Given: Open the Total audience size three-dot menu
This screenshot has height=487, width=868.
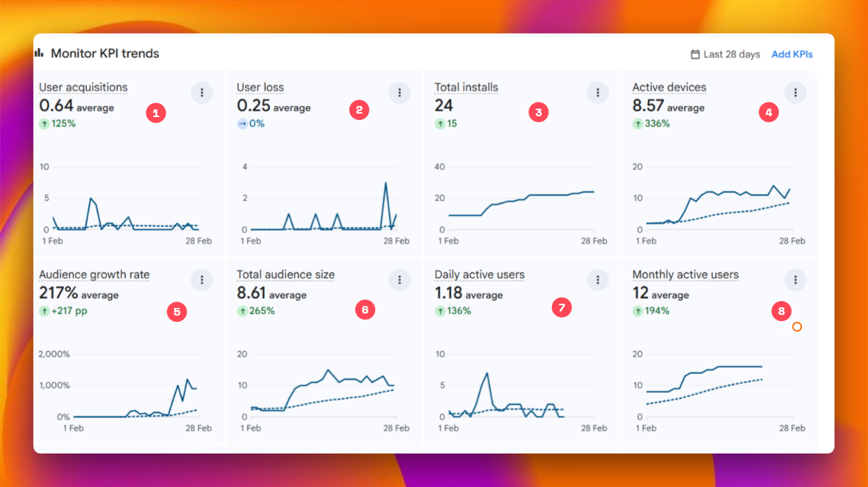Looking at the screenshot, I should [x=399, y=279].
